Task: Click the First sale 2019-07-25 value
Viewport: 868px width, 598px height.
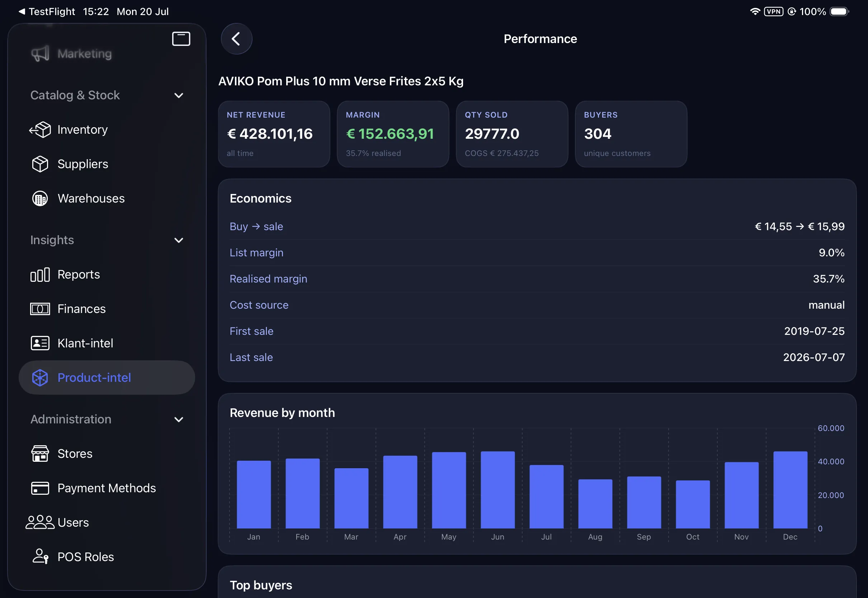Action: (x=815, y=332)
